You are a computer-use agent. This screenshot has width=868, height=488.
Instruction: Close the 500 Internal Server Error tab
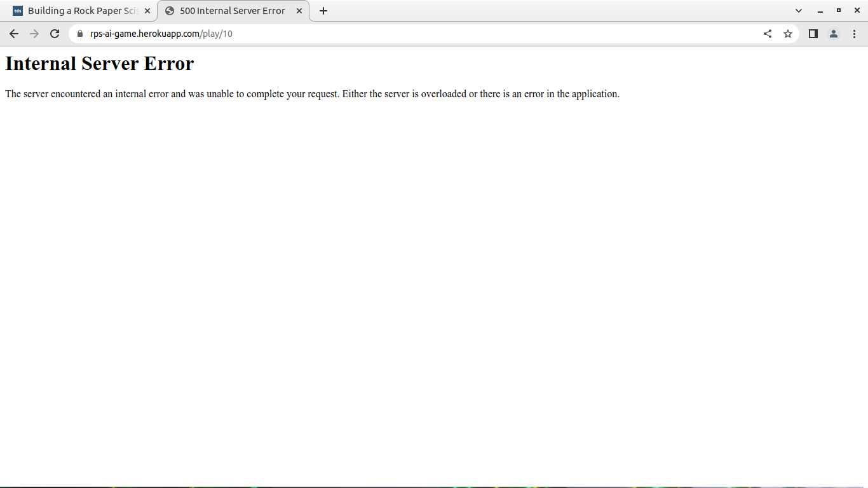299,11
